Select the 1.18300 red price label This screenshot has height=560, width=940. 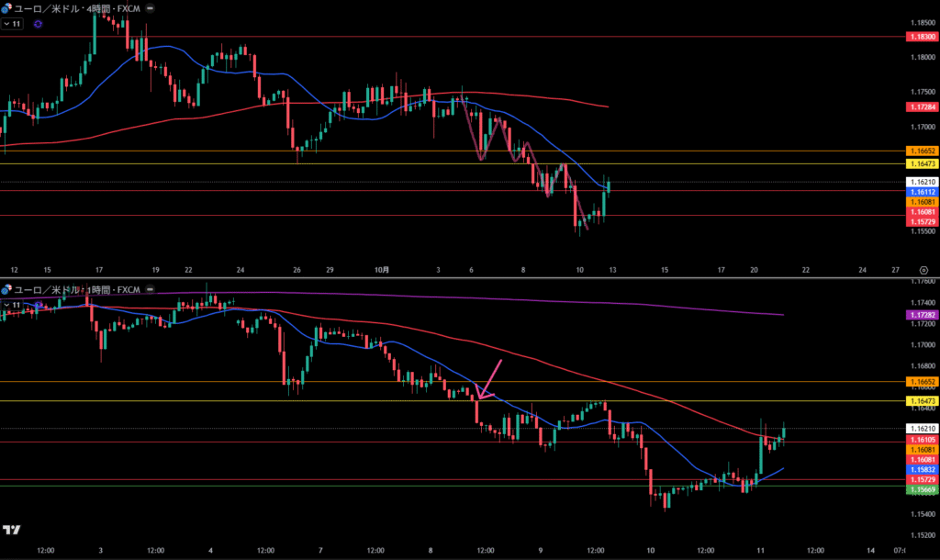[x=921, y=37]
